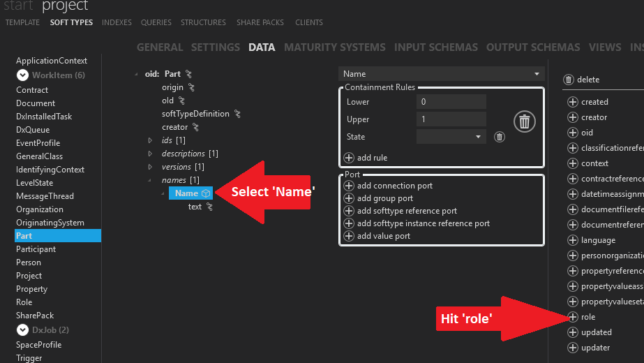
Task: Select Organization in the soft types list
Action: pyautogui.click(x=40, y=209)
